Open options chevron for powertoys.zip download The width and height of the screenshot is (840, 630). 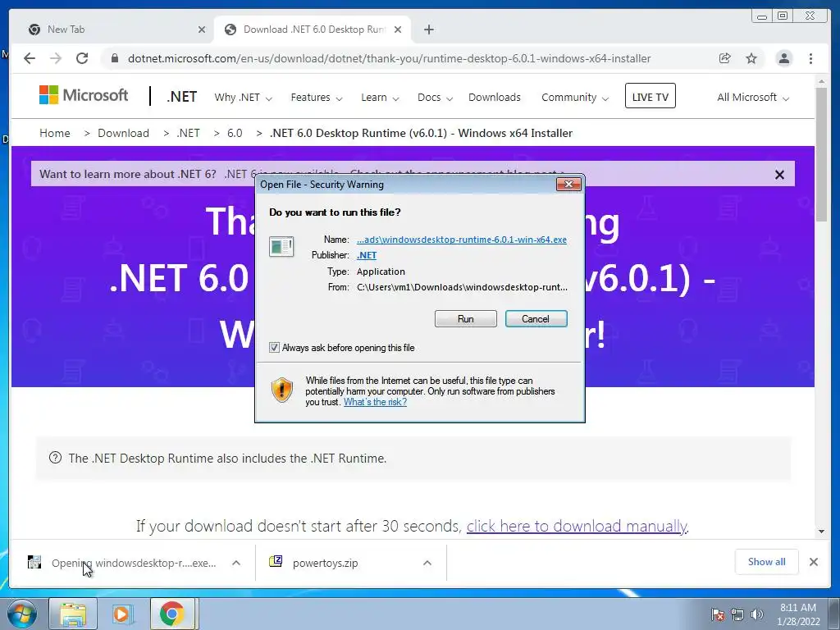coord(427,563)
